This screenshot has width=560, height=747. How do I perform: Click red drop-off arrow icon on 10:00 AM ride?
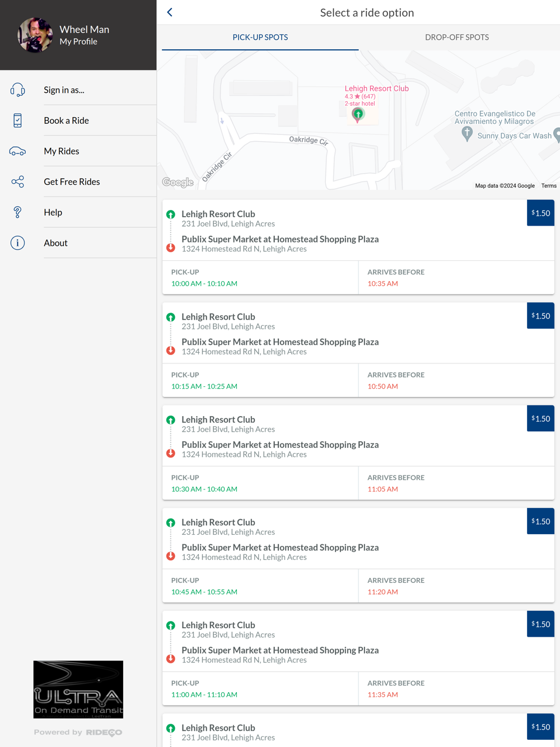coord(171,248)
